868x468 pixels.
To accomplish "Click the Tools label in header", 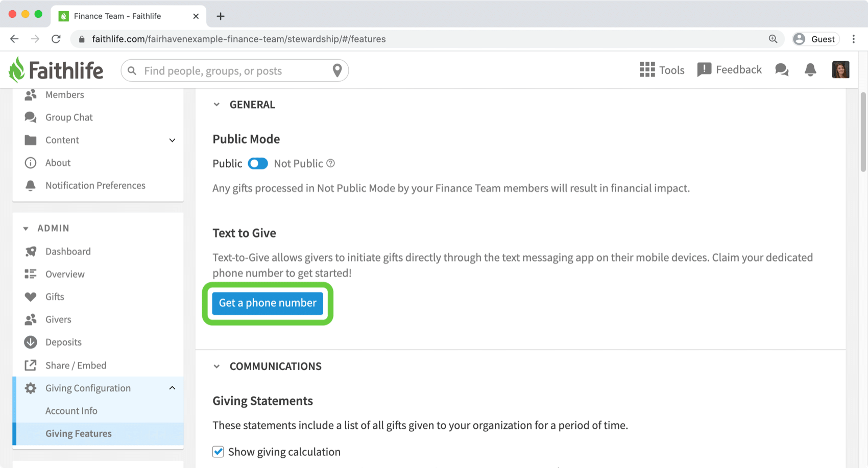I will (671, 70).
